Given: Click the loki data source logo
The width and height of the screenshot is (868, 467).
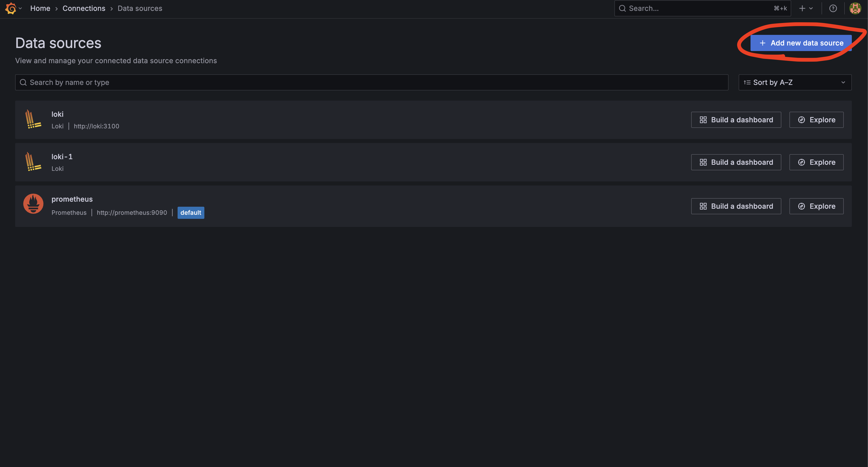Looking at the screenshot, I should pyautogui.click(x=33, y=119).
